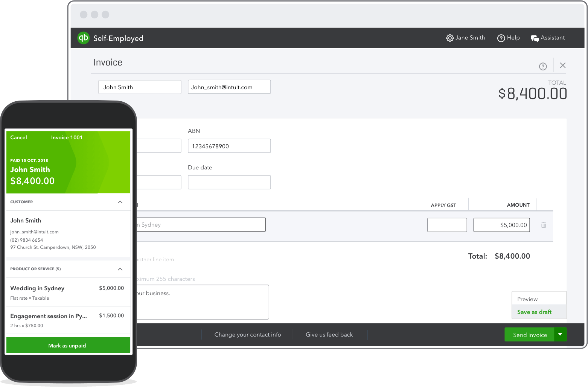
Task: Click the invoice help circle icon
Action: [x=543, y=66]
